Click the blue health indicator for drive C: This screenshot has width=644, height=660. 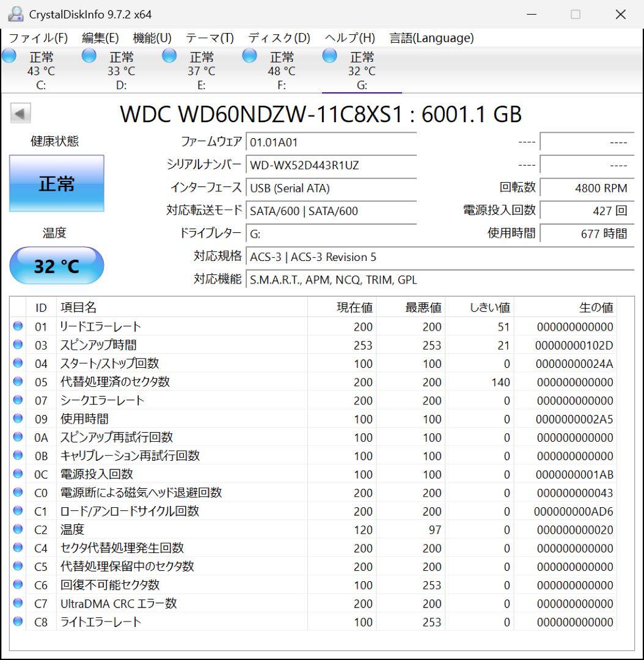pos(9,56)
